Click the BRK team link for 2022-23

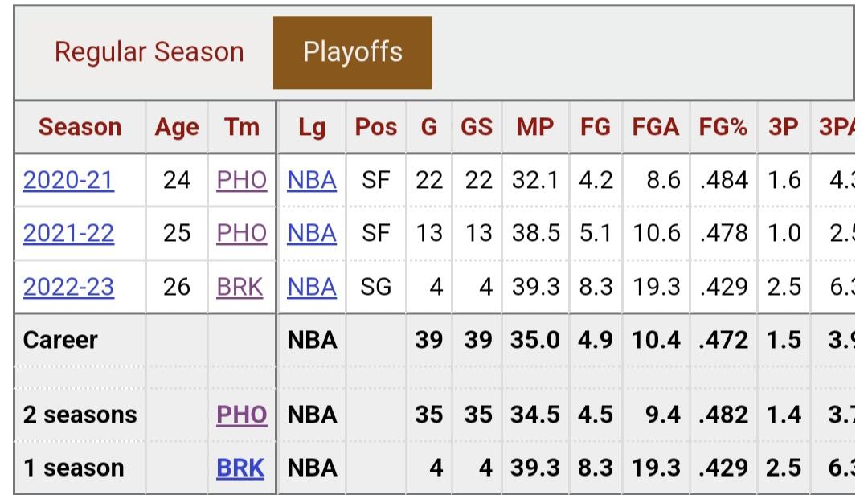240,287
